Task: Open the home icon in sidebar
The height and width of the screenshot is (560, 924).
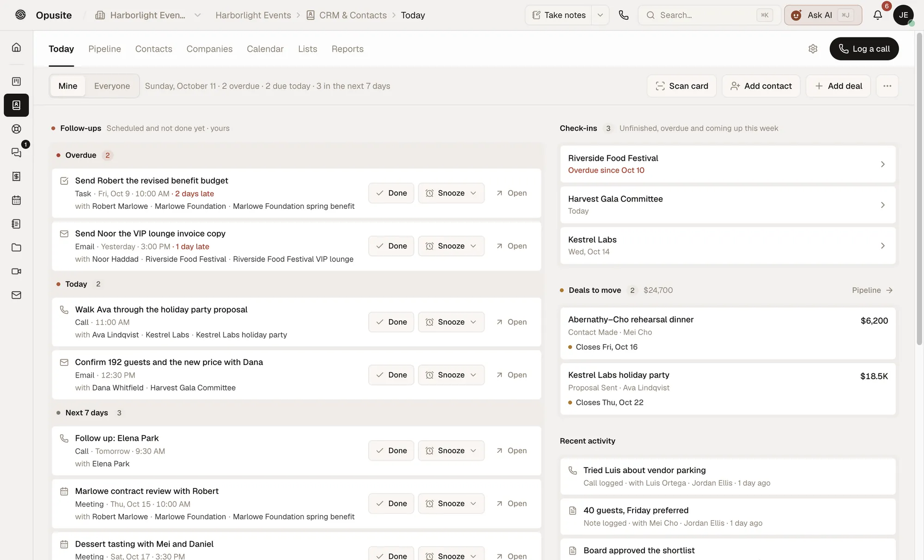Action: point(16,47)
